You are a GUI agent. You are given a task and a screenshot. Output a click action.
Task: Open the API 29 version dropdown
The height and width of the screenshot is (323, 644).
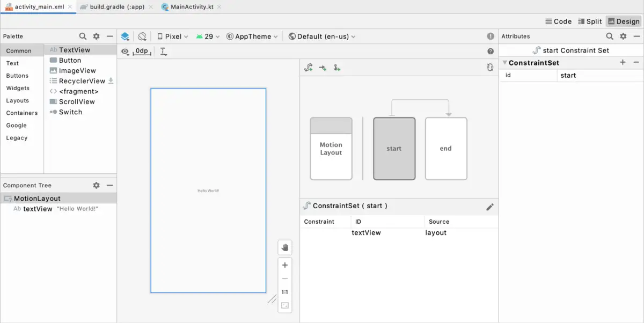click(x=208, y=36)
